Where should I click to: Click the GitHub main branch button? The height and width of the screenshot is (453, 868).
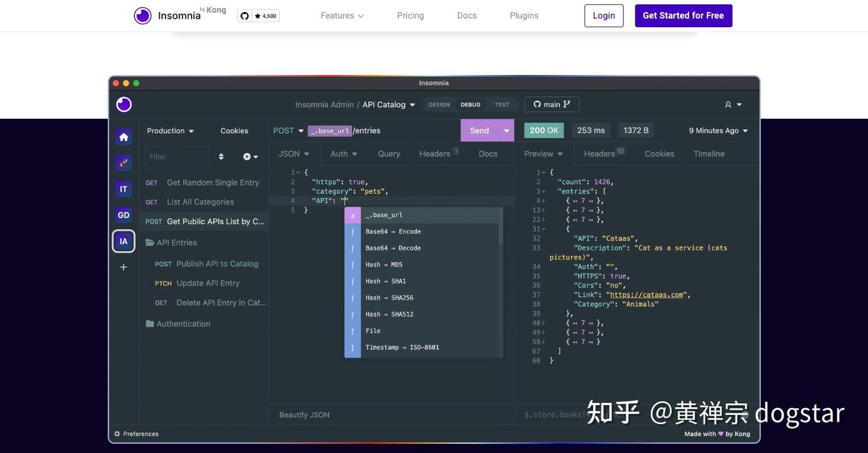[x=552, y=104]
